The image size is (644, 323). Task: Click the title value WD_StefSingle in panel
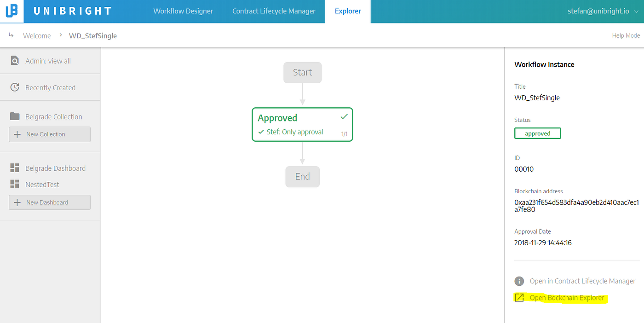pos(537,98)
